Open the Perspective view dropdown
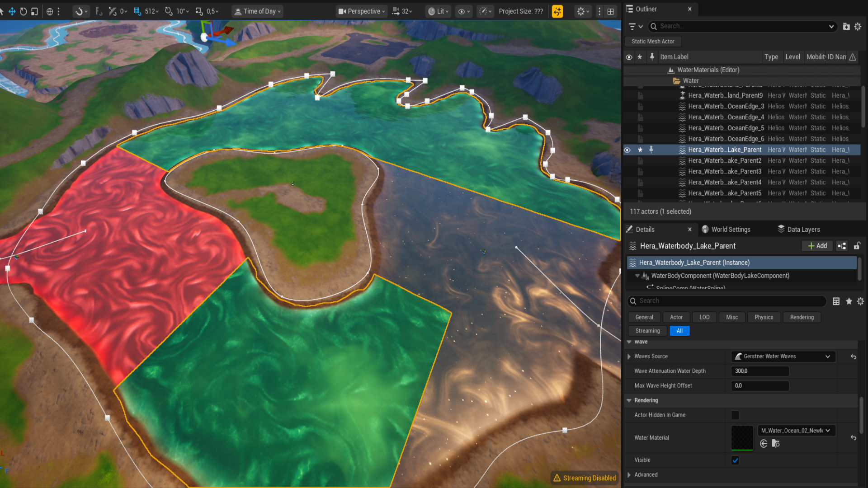The image size is (868, 488). 361,11
